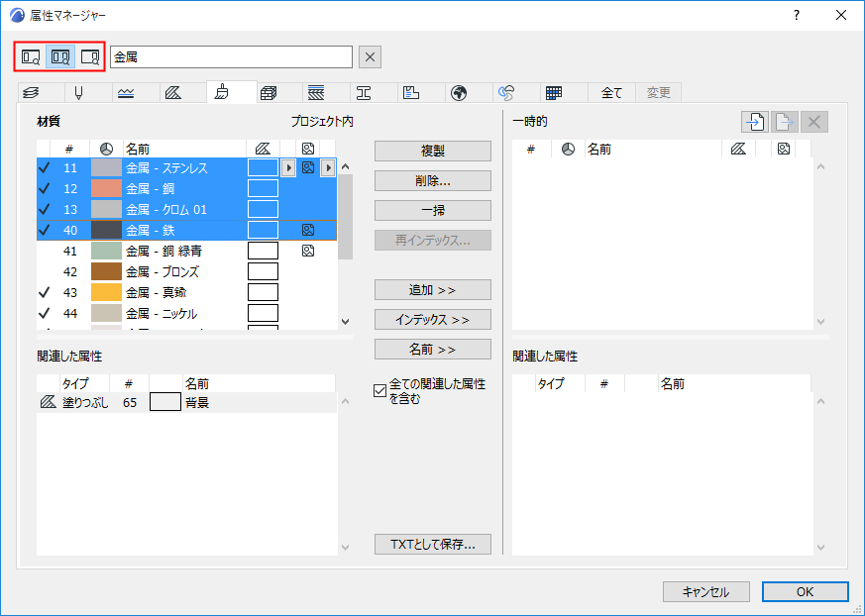Switch to the 全て tab
The image size is (865, 616).
[x=611, y=91]
